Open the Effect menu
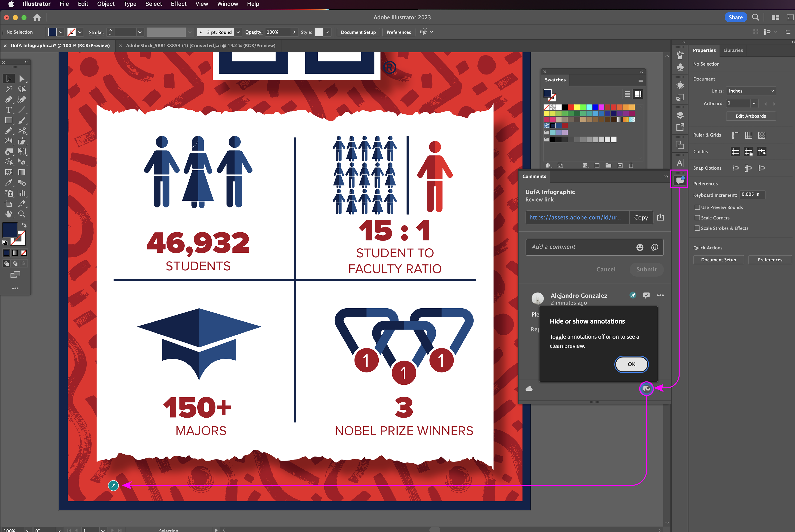Screen dimensions: 795x532 pyautogui.click(x=179, y=4)
